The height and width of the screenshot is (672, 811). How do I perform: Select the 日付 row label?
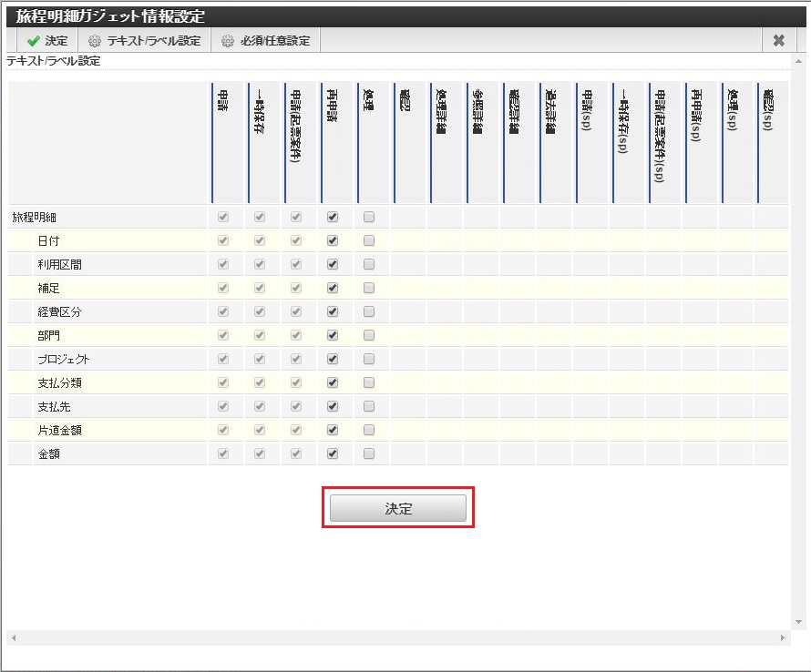(48, 241)
